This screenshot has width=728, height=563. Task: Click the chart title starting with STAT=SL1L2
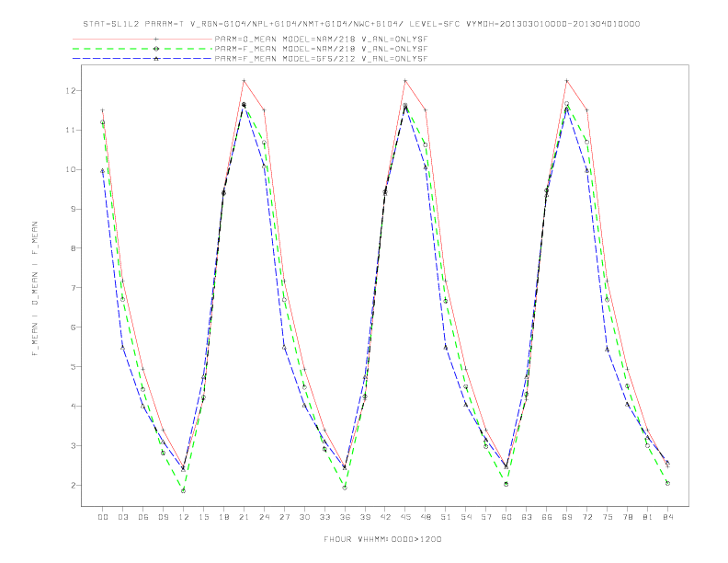[361, 24]
